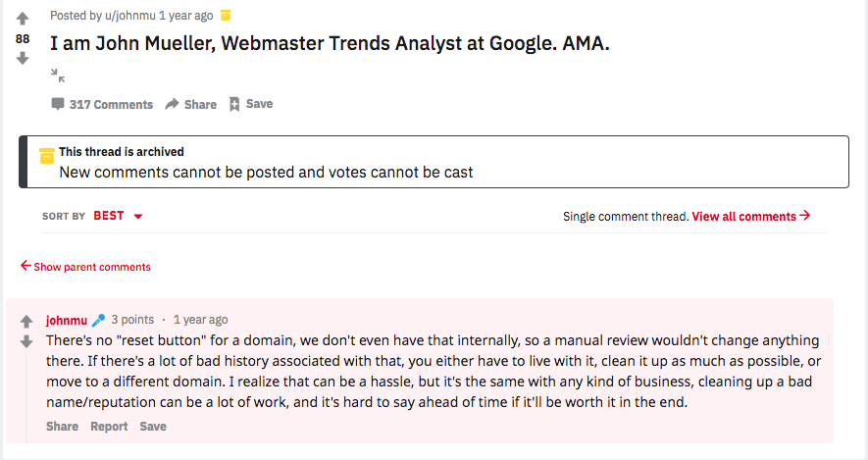Upvote the John Mueller AMA post

click(23, 19)
